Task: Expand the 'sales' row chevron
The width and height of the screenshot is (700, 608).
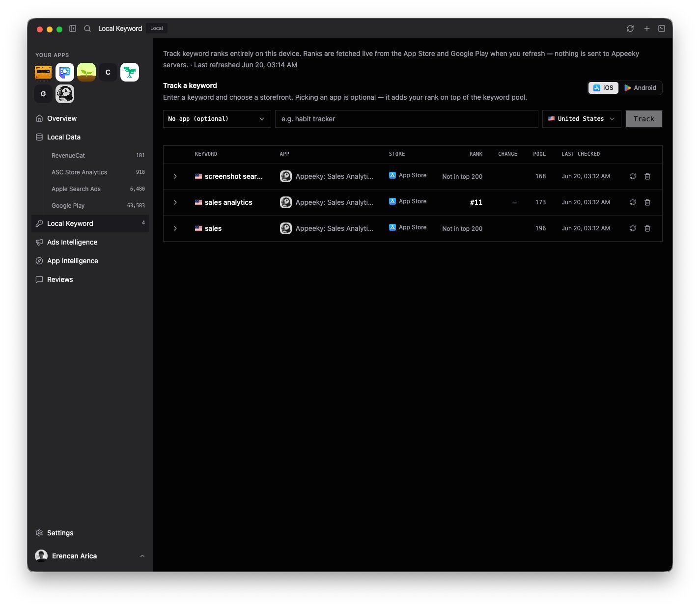Action: 175,228
